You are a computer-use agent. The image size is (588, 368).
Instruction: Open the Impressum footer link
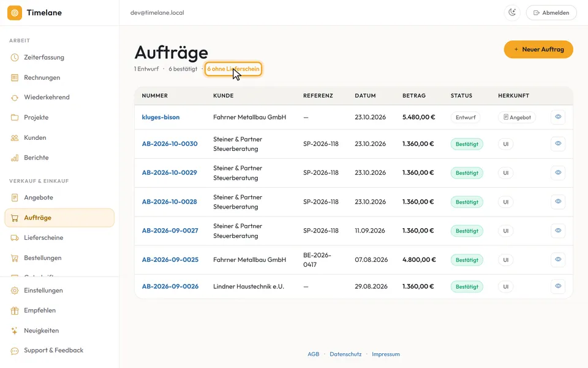tap(386, 354)
